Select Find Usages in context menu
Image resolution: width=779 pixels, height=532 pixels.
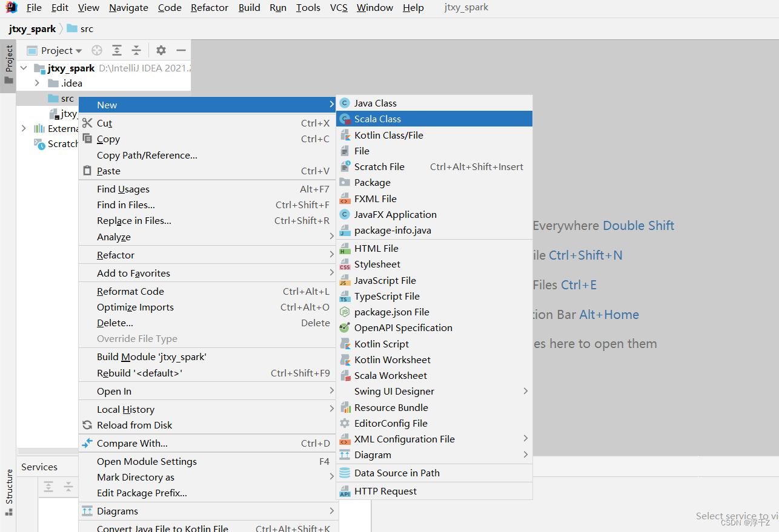[208, 189]
